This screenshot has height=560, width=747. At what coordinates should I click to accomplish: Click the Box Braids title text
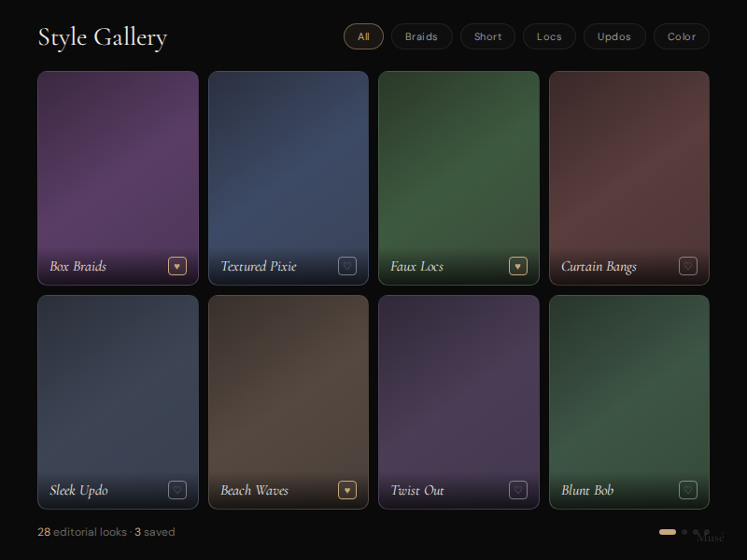tap(78, 266)
